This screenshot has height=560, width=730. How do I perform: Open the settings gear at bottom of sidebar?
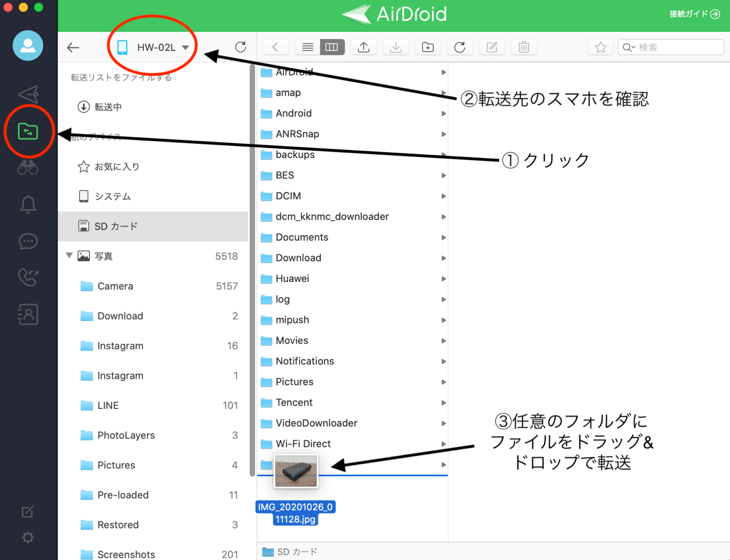click(27, 537)
